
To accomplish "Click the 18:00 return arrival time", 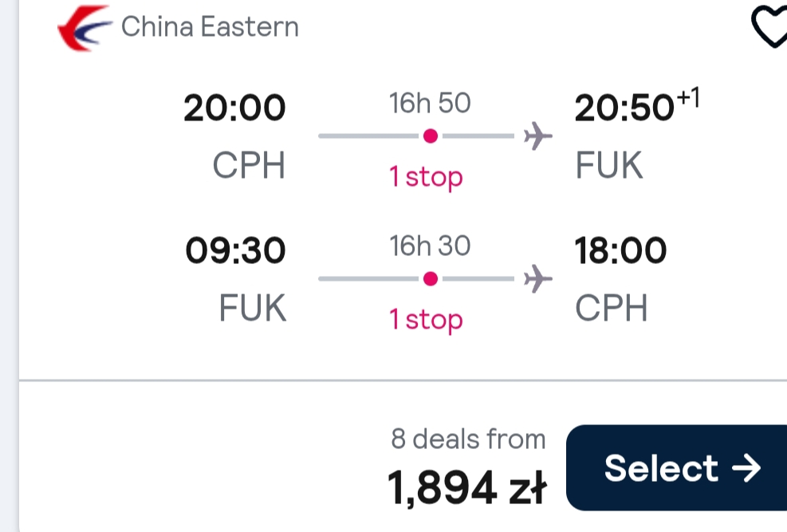I will coord(621,250).
